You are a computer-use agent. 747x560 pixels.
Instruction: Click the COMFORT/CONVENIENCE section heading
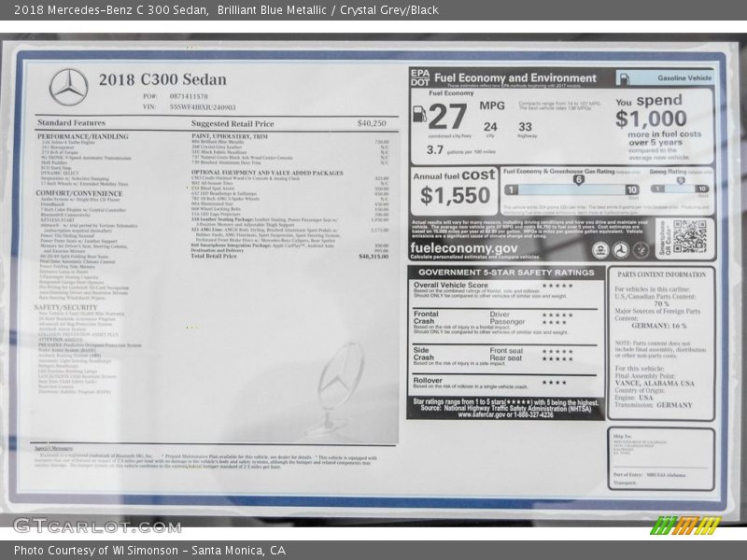coord(79,193)
